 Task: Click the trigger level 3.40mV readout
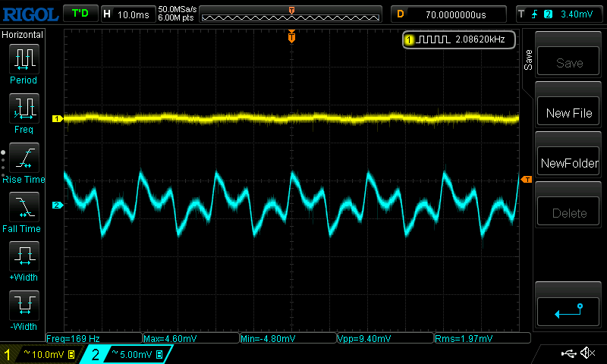tap(577, 14)
